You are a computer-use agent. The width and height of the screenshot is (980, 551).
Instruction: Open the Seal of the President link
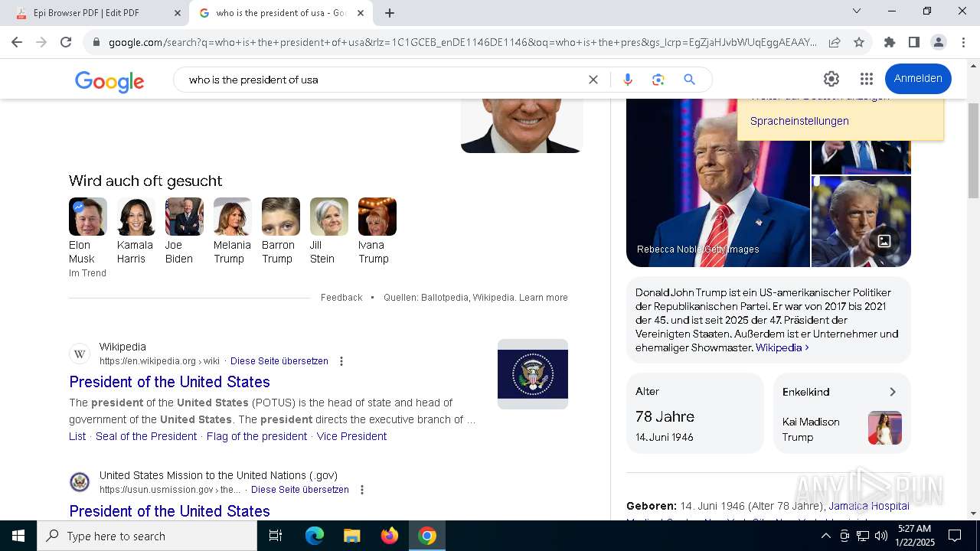coord(146,436)
